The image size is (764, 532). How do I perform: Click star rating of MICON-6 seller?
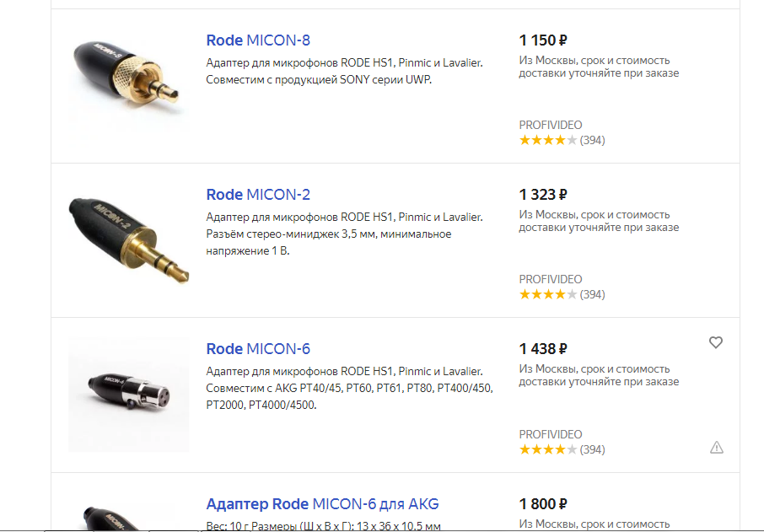click(548, 449)
